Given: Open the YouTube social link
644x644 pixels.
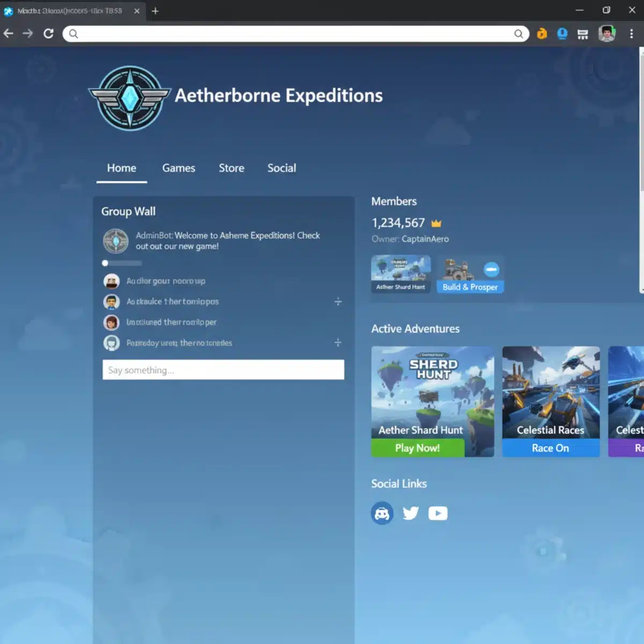Looking at the screenshot, I should (x=438, y=513).
